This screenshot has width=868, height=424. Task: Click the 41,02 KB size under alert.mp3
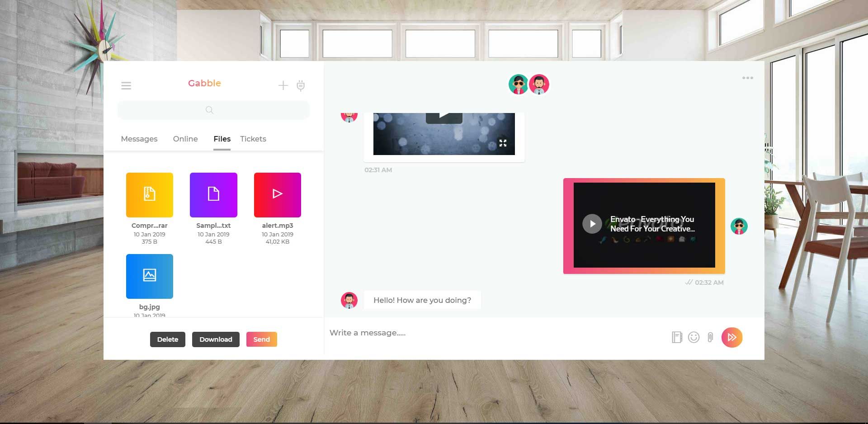[x=278, y=242]
